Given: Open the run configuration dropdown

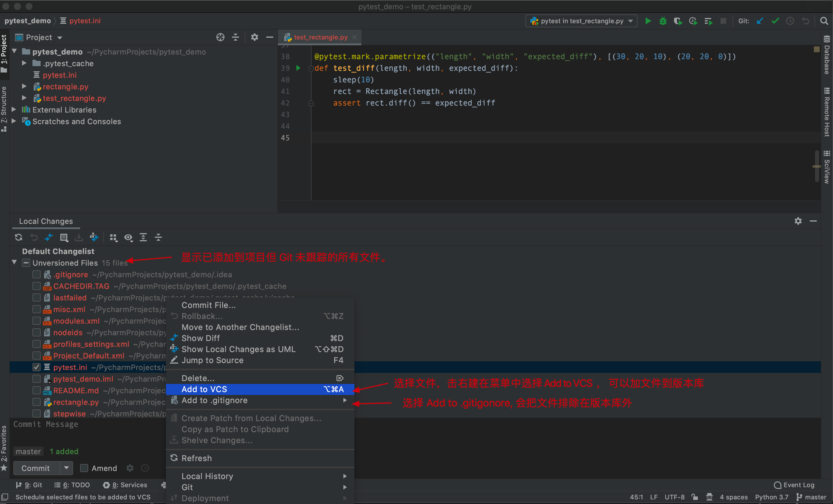Looking at the screenshot, I should (x=582, y=21).
